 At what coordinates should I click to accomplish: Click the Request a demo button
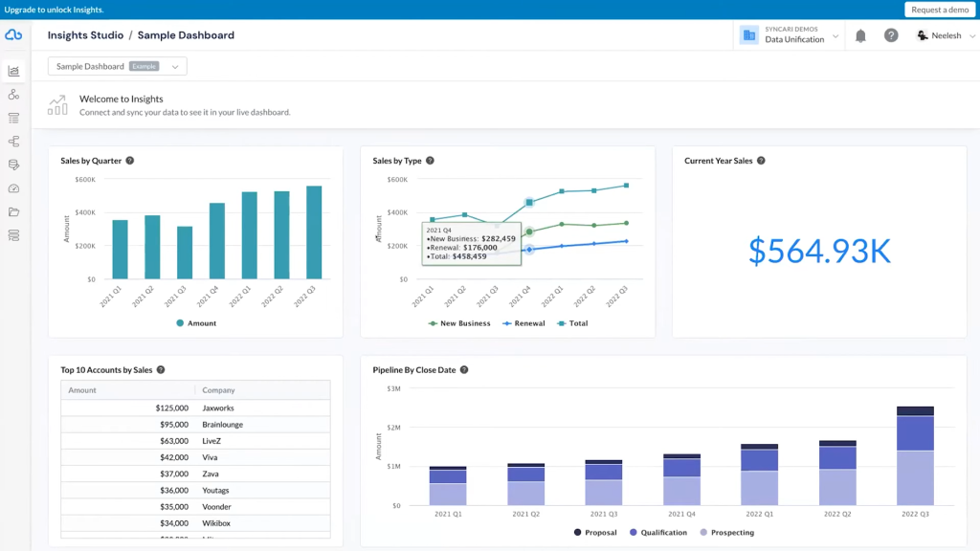click(x=939, y=9)
